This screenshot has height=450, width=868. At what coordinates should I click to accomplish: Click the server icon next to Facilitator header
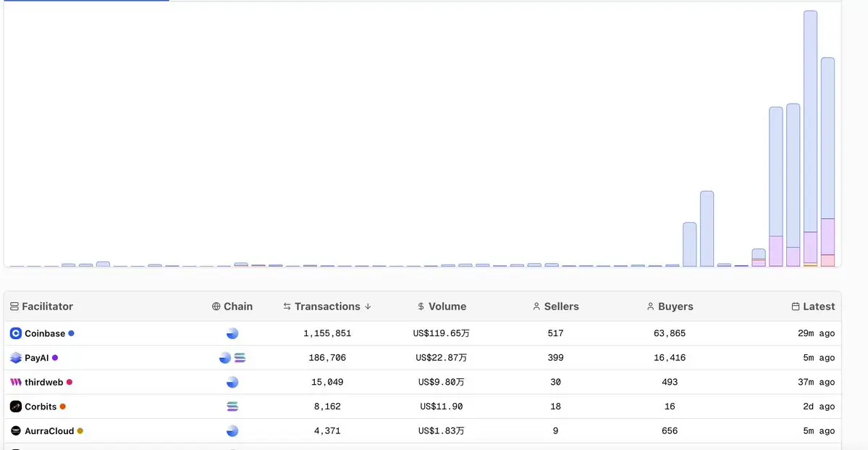(14, 307)
